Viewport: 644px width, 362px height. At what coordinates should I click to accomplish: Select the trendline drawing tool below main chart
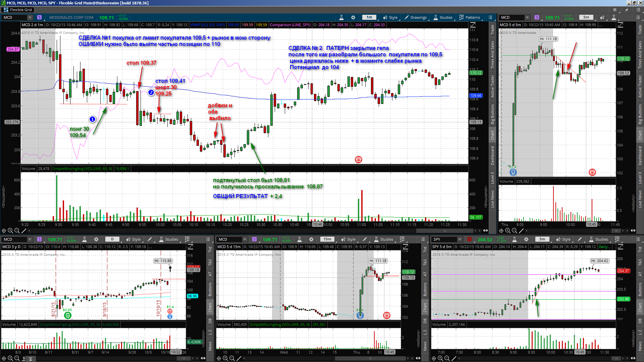[x=24, y=231]
